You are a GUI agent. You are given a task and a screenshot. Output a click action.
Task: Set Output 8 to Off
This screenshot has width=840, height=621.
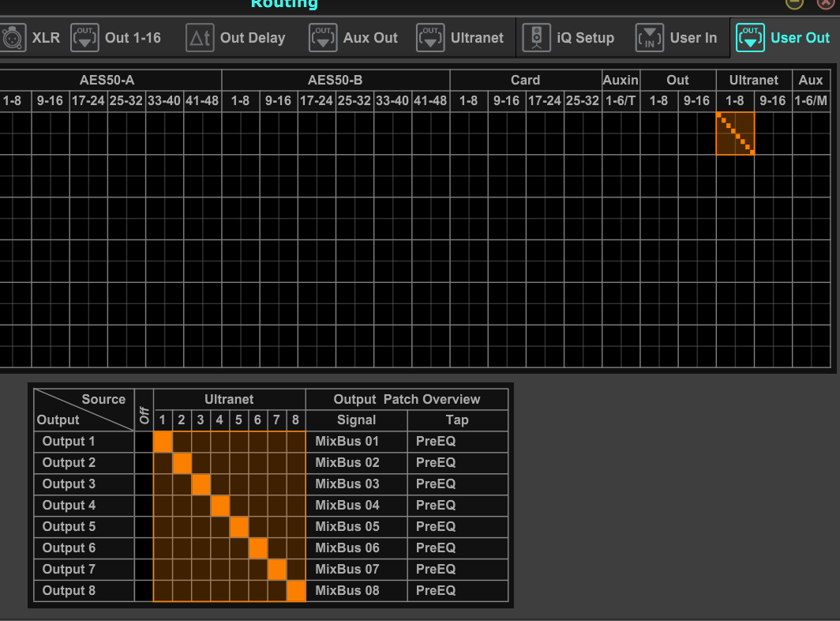(x=144, y=591)
